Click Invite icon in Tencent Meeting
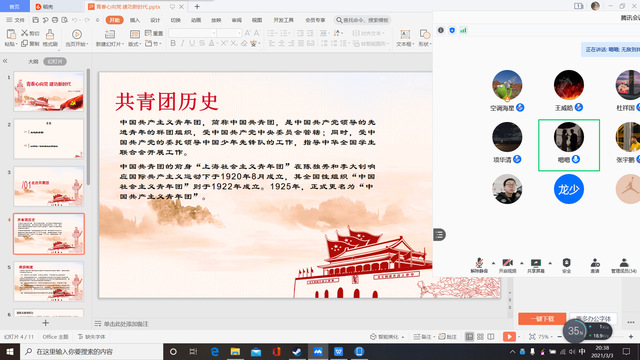 point(595,265)
